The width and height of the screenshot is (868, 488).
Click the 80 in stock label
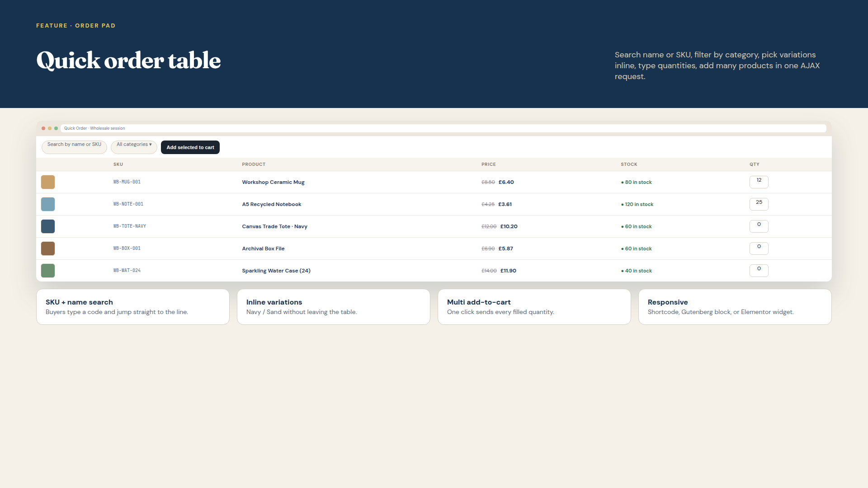[x=637, y=182]
